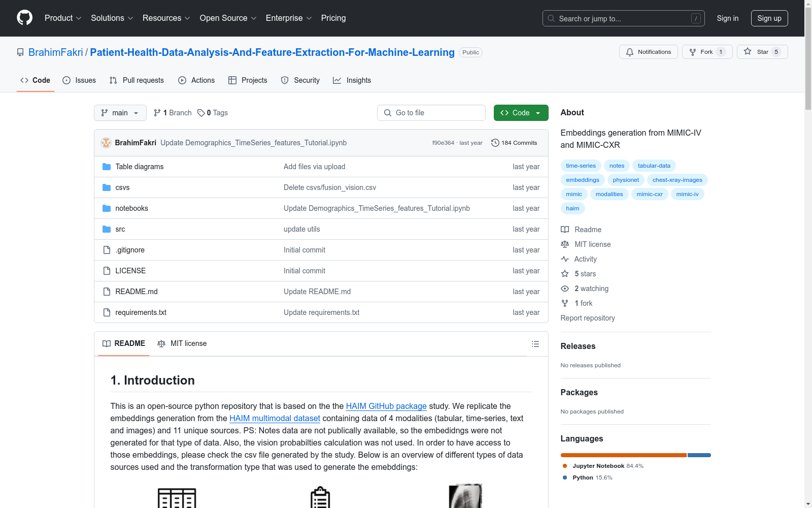Open the Pricing page
This screenshot has height=508, width=812.
click(x=333, y=18)
